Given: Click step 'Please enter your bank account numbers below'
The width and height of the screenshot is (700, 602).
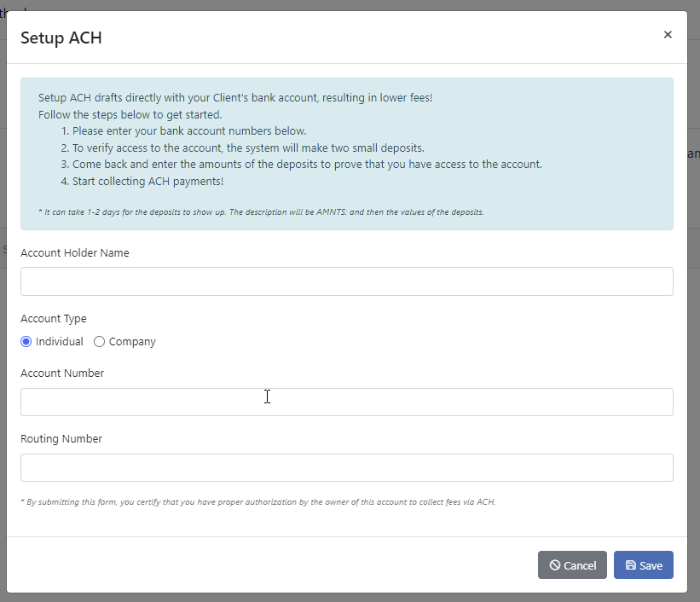Looking at the screenshot, I should pos(189,130).
